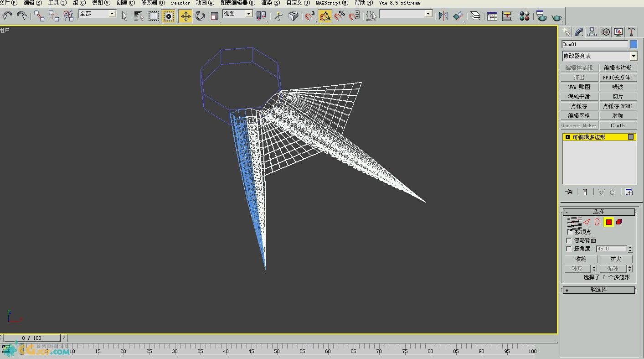Image resolution: width=644 pixels, height=359 pixels.
Task: Select the Select and Link tool
Action: [x=39, y=16]
